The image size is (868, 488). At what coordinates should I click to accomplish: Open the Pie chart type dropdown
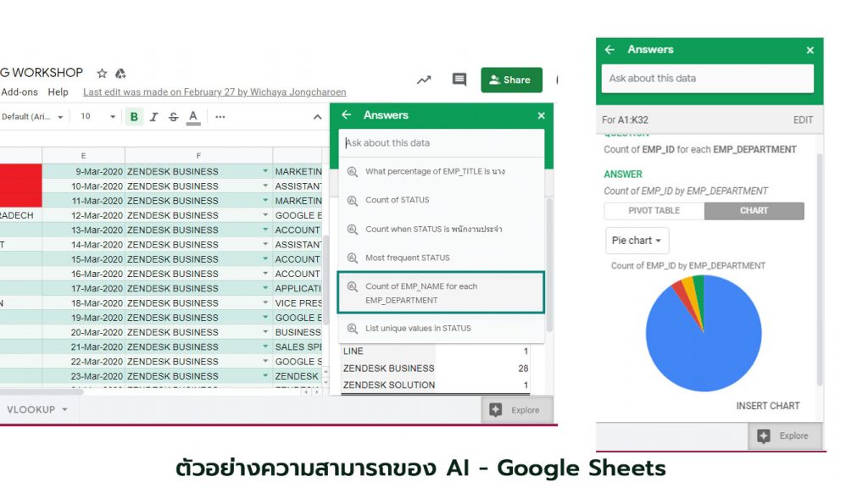(x=637, y=241)
